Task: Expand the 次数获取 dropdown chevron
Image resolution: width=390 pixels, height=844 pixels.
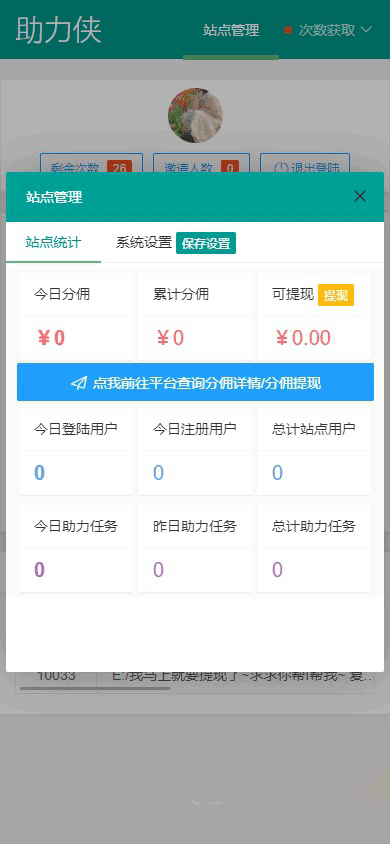Action: click(366, 30)
